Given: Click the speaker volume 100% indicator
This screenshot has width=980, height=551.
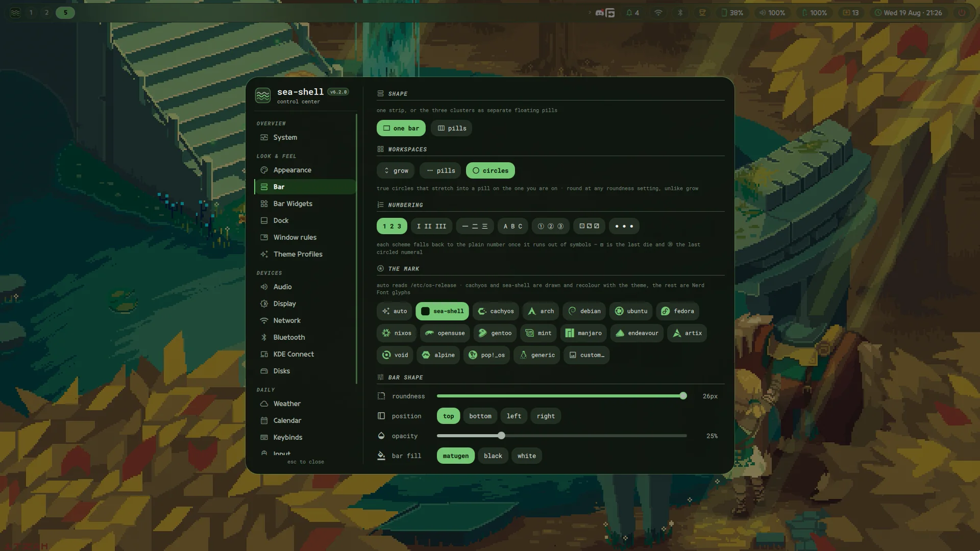Looking at the screenshot, I should pos(772,13).
